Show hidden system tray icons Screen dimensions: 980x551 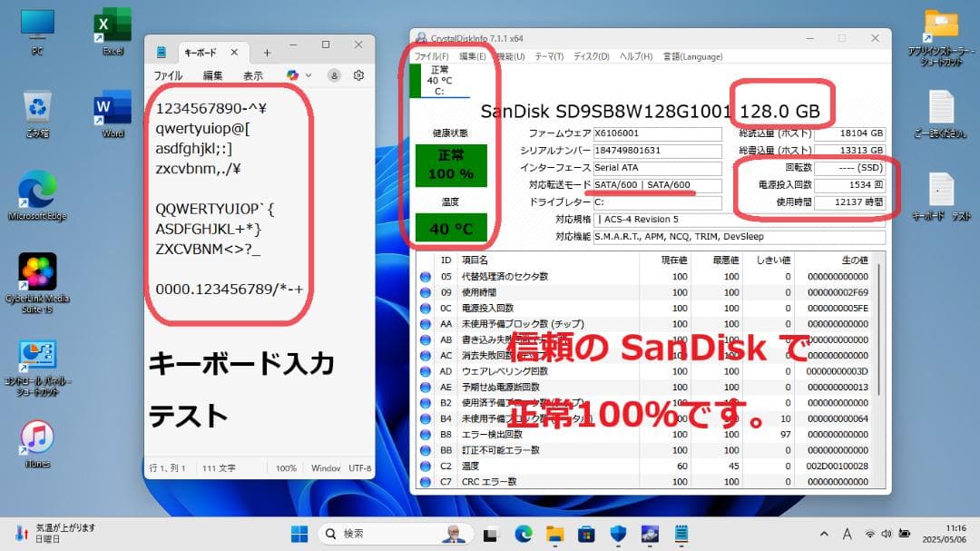click(x=824, y=534)
